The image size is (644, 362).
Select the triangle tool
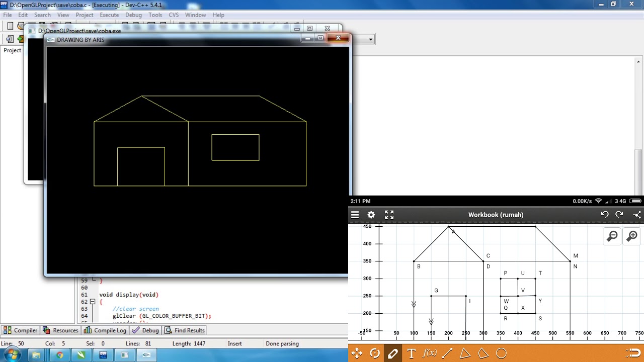tap(465, 353)
